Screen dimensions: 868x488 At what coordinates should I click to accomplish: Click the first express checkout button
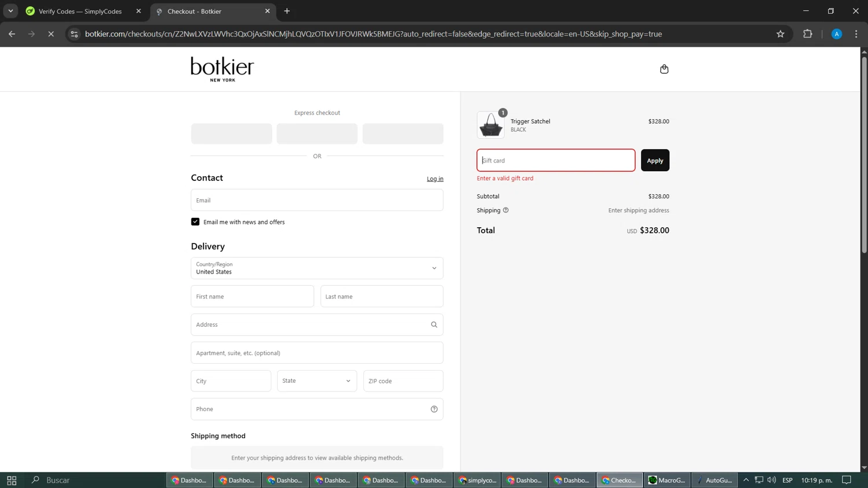tap(231, 134)
